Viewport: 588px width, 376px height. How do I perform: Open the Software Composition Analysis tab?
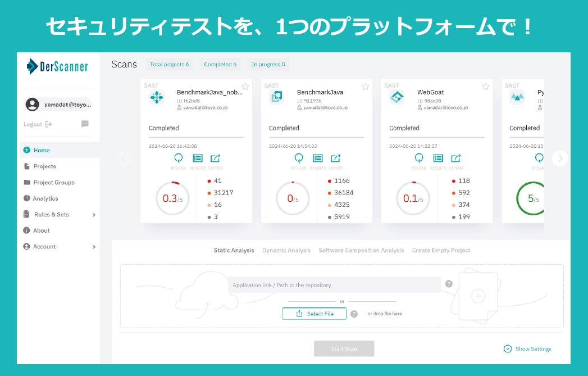(x=361, y=250)
